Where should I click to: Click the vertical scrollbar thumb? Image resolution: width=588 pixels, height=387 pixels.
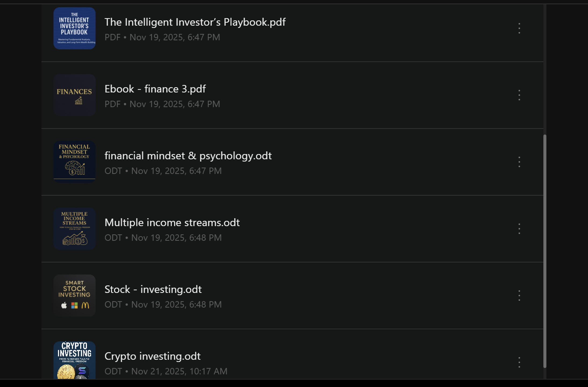(x=545, y=251)
